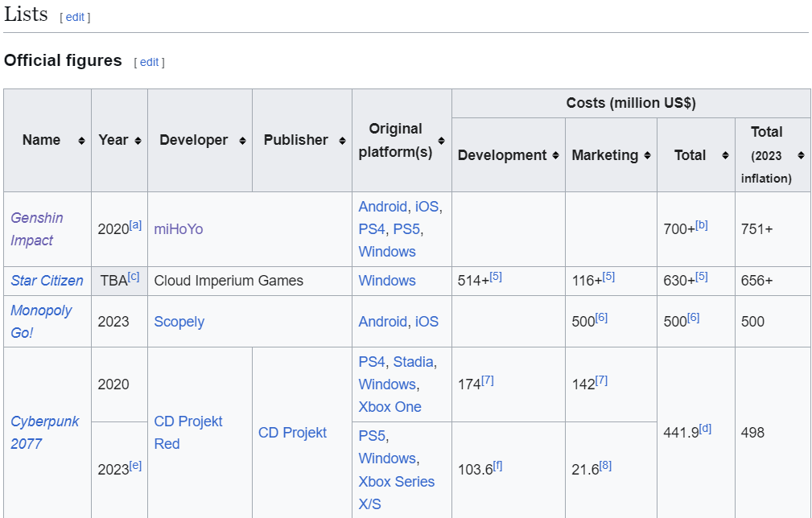Open Windows link in Cyberpunk 2023 row
Viewport: 812px width, 518px height.
click(x=387, y=458)
